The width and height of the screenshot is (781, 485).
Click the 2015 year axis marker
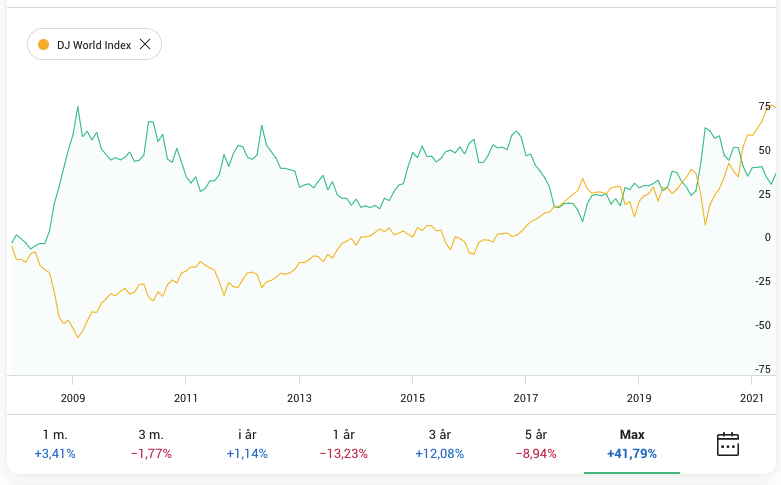coord(412,398)
